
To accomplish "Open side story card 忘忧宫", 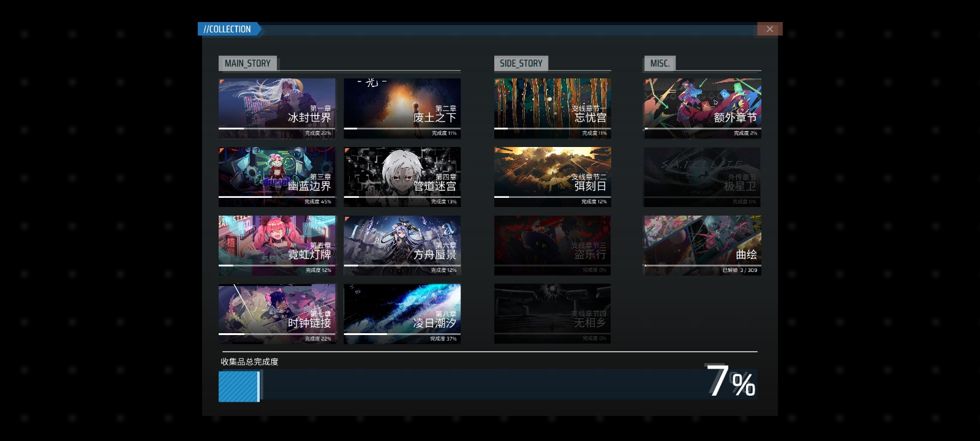I will pos(552,108).
